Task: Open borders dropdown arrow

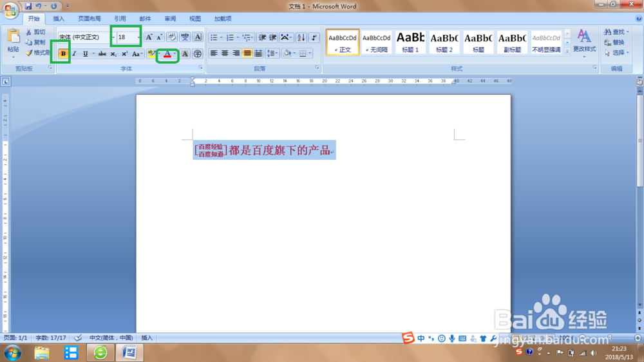Action: pyautogui.click(x=310, y=53)
